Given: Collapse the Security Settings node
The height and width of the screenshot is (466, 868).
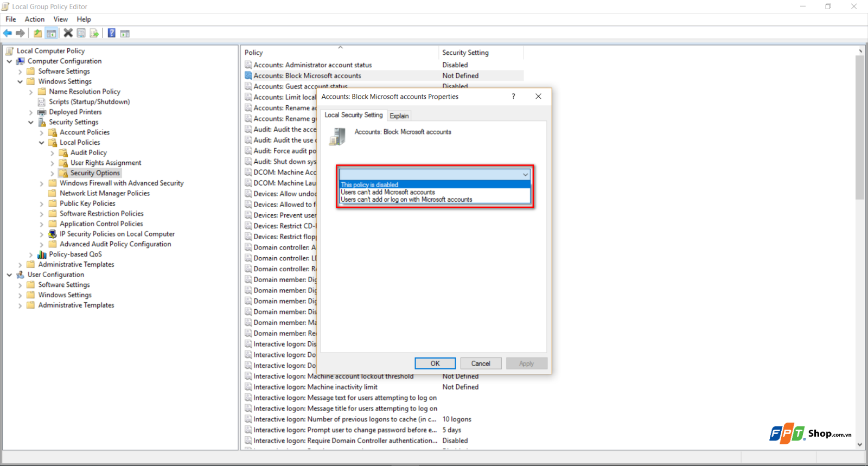Looking at the screenshot, I should click(x=31, y=123).
